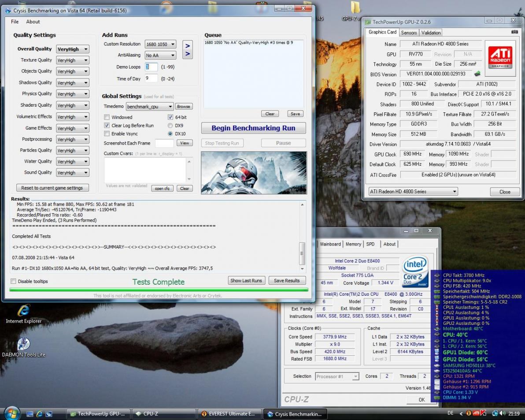The width and height of the screenshot is (525, 420).
Task: Open the Timedemo benchmark_cpu dropdown
Action: 150,107
